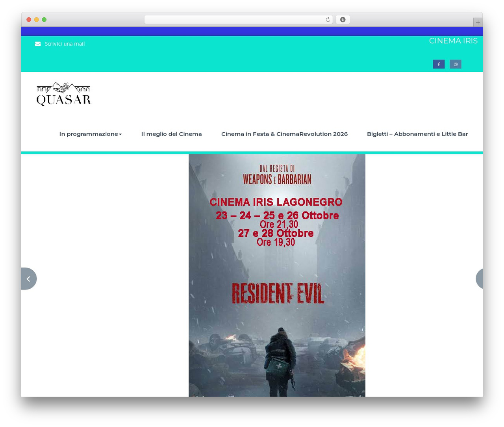The height and width of the screenshot is (427, 504).
Task: Open the Instagram profile icon
Action: point(456,64)
